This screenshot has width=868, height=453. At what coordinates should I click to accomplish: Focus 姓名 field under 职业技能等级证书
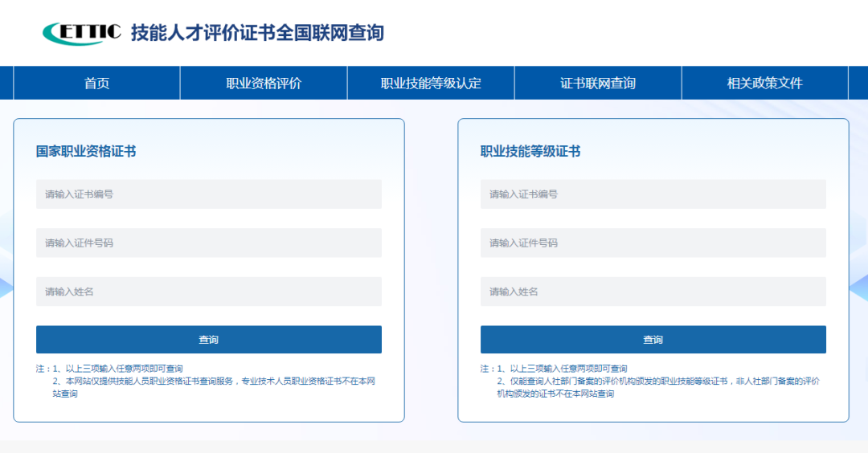[x=653, y=292]
